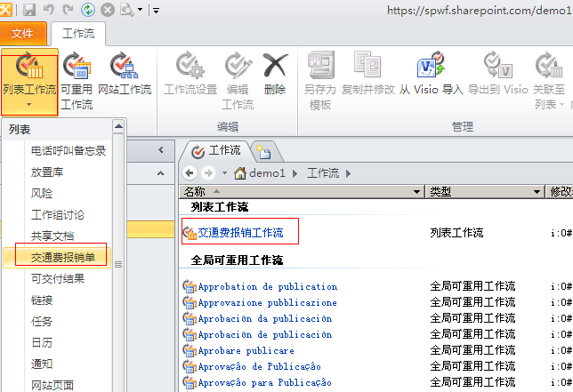Image resolution: width=573 pixels, height=392 pixels.
Task: Click the demo1 home breadcrumb
Action: tap(260, 172)
